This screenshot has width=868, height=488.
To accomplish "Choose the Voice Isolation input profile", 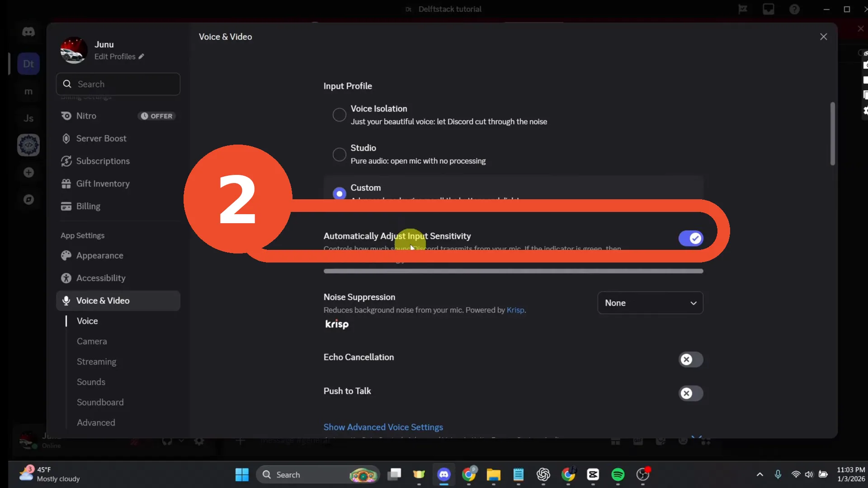I will [x=339, y=115].
